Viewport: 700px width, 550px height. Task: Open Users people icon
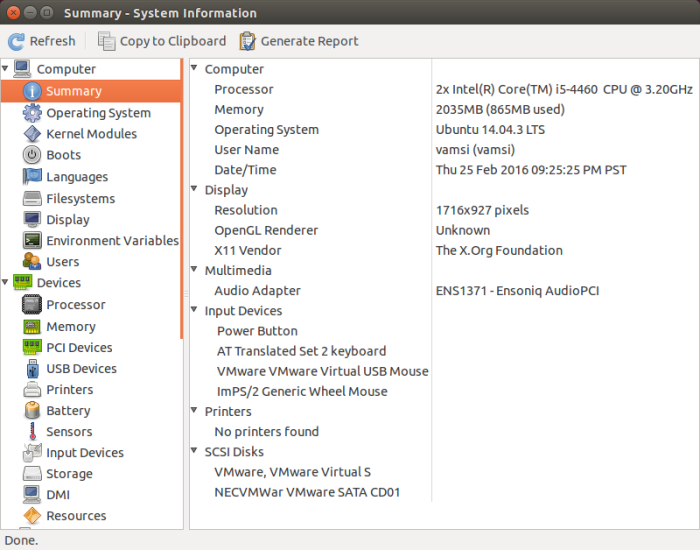[x=32, y=262]
